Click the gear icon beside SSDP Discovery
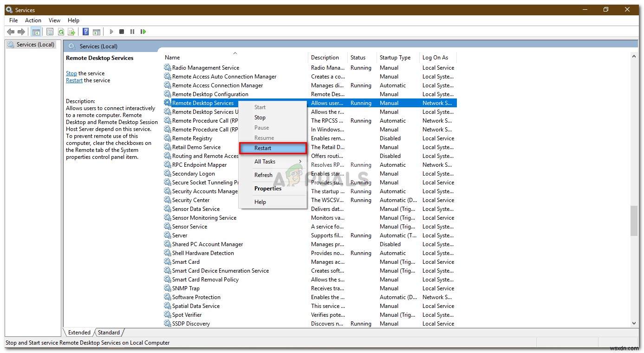The width and height of the screenshot is (644, 353). 168,324
